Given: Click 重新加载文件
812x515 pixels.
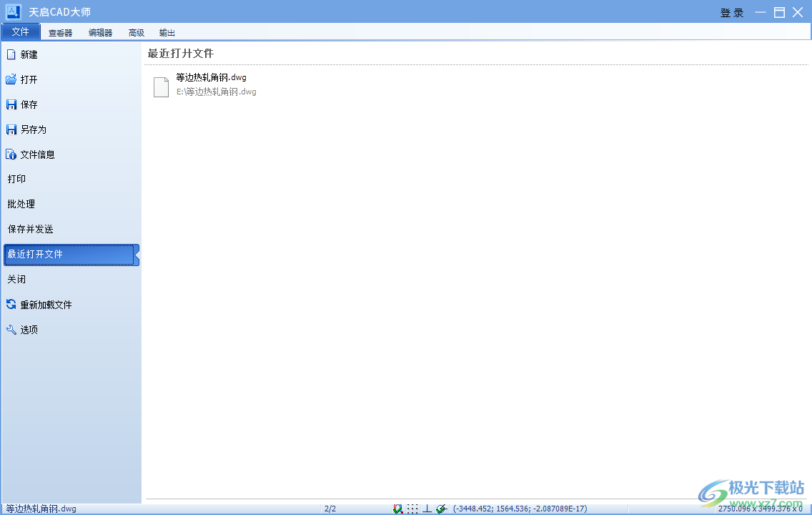Looking at the screenshot, I should (x=71, y=305).
